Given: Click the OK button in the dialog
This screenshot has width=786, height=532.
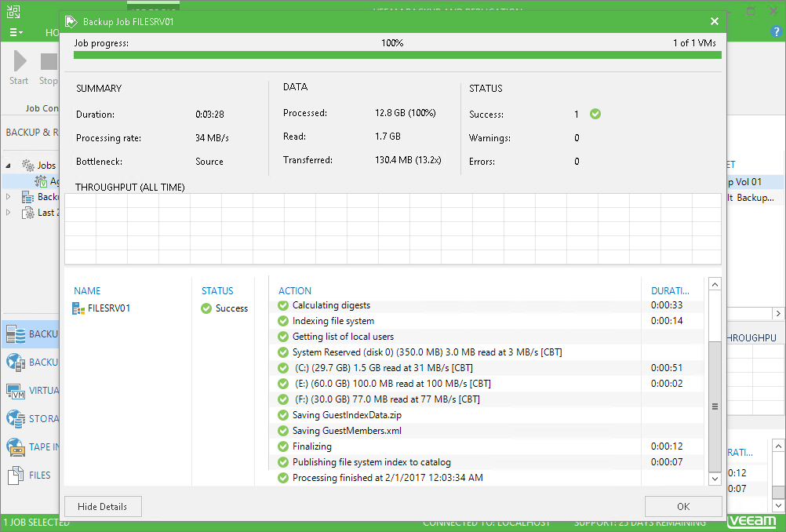Looking at the screenshot, I should click(682, 506).
